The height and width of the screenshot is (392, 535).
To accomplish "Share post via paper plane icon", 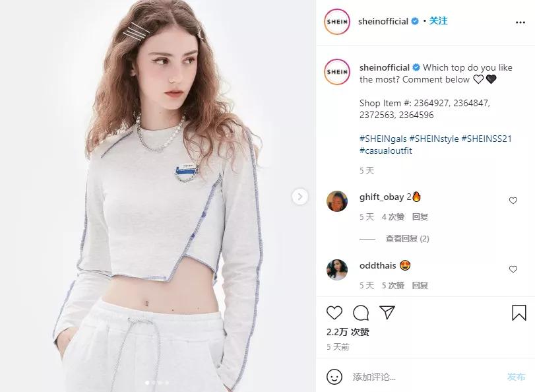I will click(387, 312).
